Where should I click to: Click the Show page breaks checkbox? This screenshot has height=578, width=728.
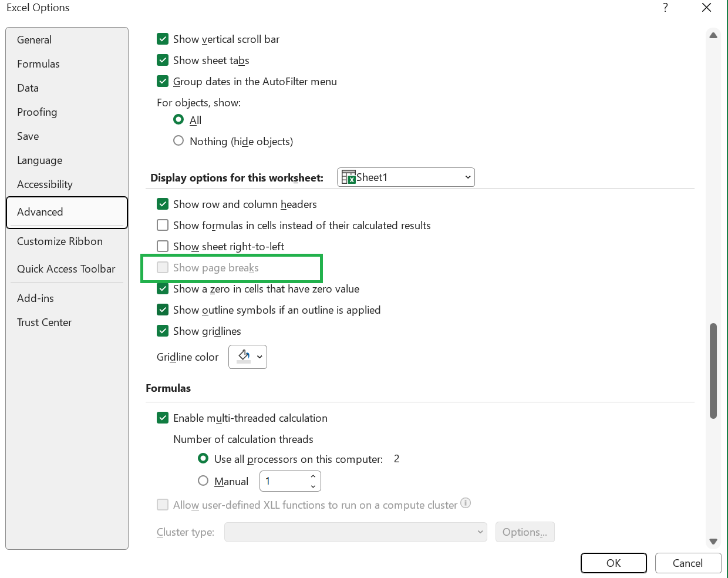pyautogui.click(x=163, y=268)
